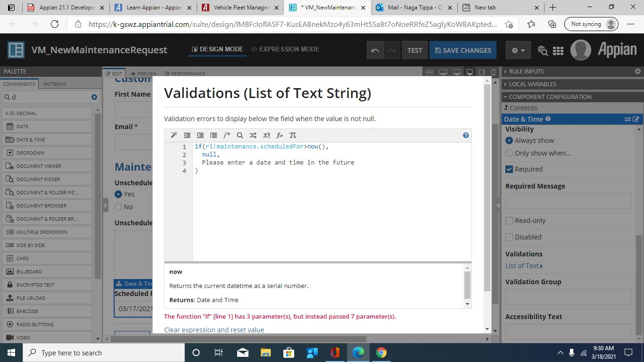Click the Date & Time edit pencil icon

pos(636,119)
